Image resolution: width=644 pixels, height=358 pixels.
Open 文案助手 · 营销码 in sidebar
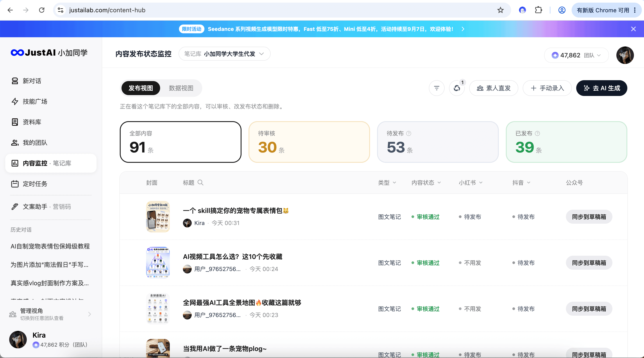coord(51,207)
